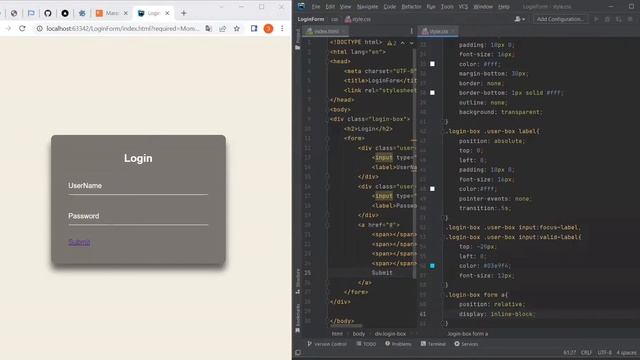Jump to next highlighted problem arrow in index.html
This screenshot has height=360, width=640.
411,43
